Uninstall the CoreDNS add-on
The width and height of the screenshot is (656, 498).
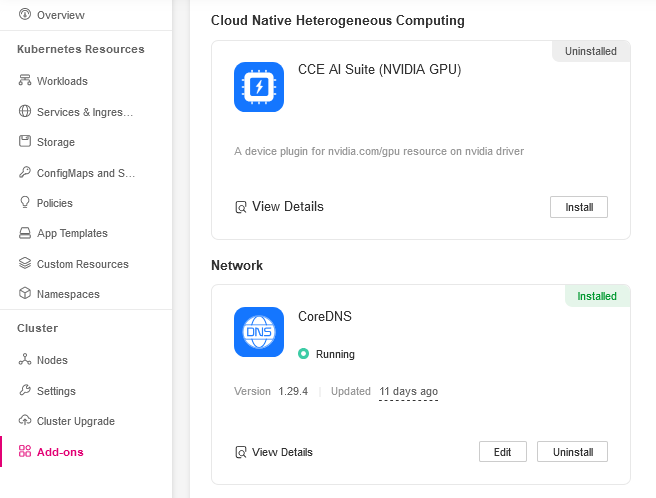pyautogui.click(x=572, y=452)
